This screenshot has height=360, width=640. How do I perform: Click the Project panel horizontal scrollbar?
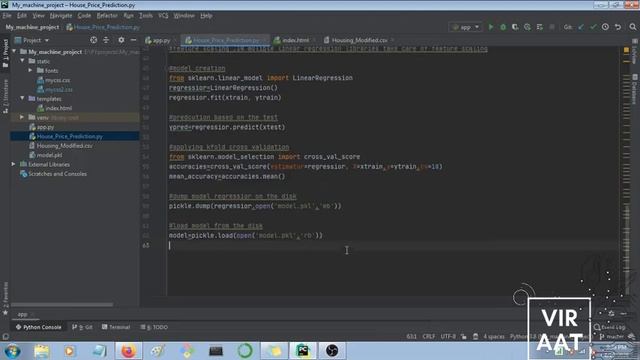(62, 304)
